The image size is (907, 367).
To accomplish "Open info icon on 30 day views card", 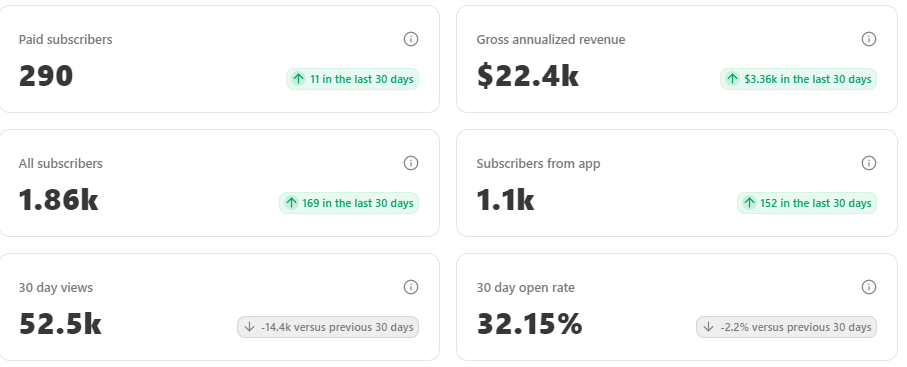I will click(x=411, y=287).
